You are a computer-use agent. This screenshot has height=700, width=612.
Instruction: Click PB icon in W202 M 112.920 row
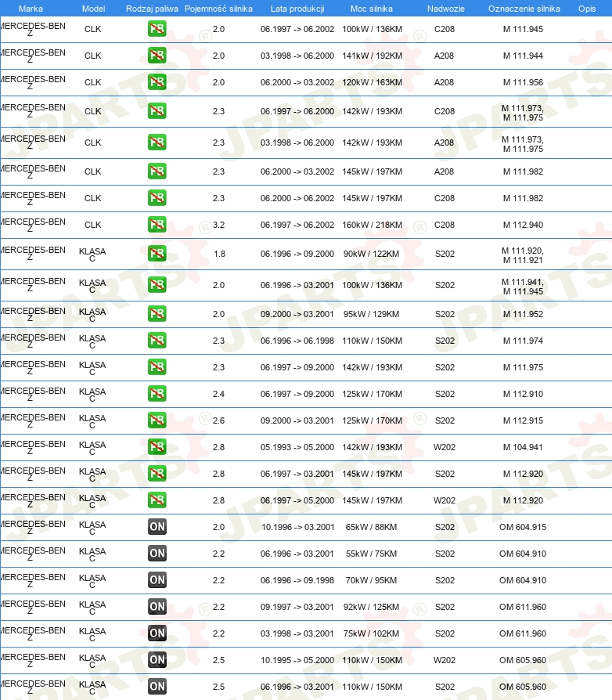pyautogui.click(x=157, y=500)
